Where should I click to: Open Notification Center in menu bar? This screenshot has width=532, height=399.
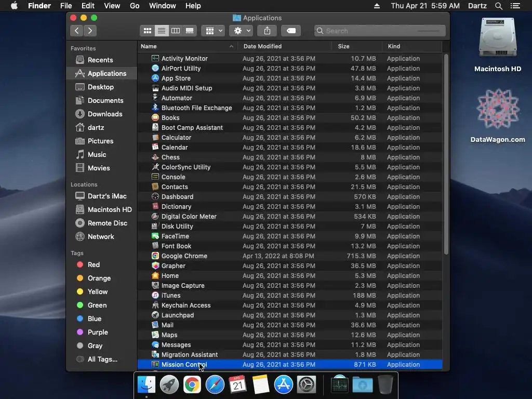pos(515,6)
